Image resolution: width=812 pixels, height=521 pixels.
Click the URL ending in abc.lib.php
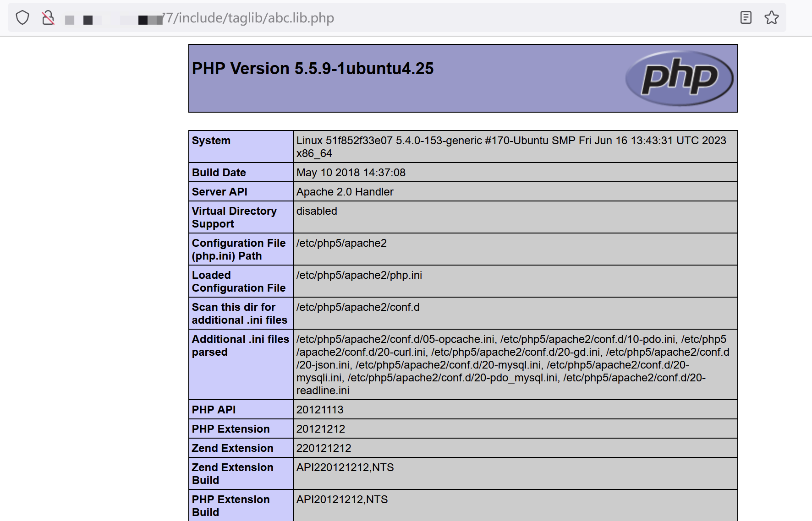click(x=250, y=18)
